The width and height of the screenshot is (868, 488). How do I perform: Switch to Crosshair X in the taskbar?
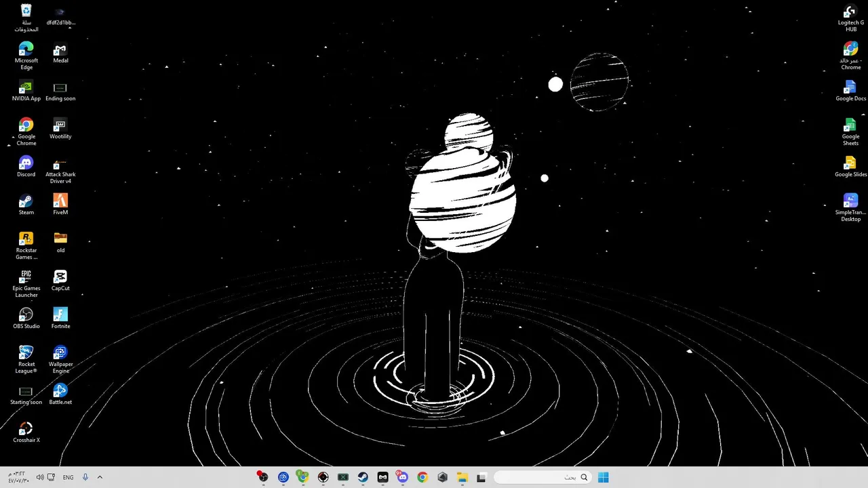point(323,477)
